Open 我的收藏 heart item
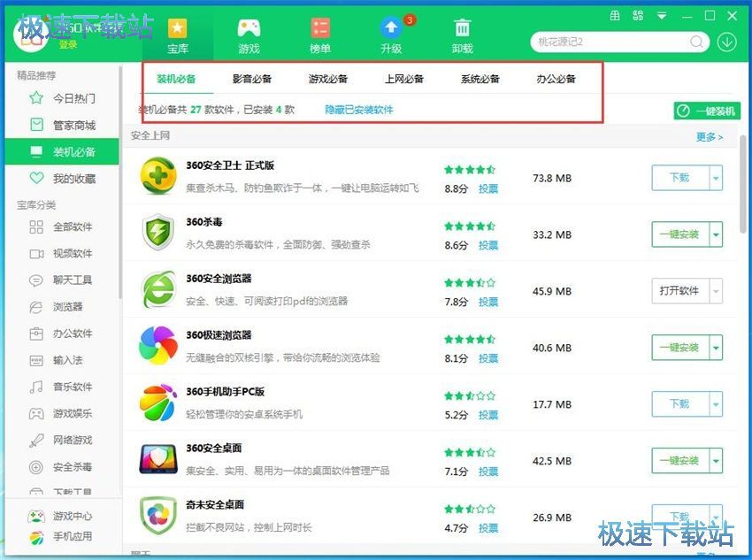Viewport: 752px width, 560px height. click(x=61, y=179)
